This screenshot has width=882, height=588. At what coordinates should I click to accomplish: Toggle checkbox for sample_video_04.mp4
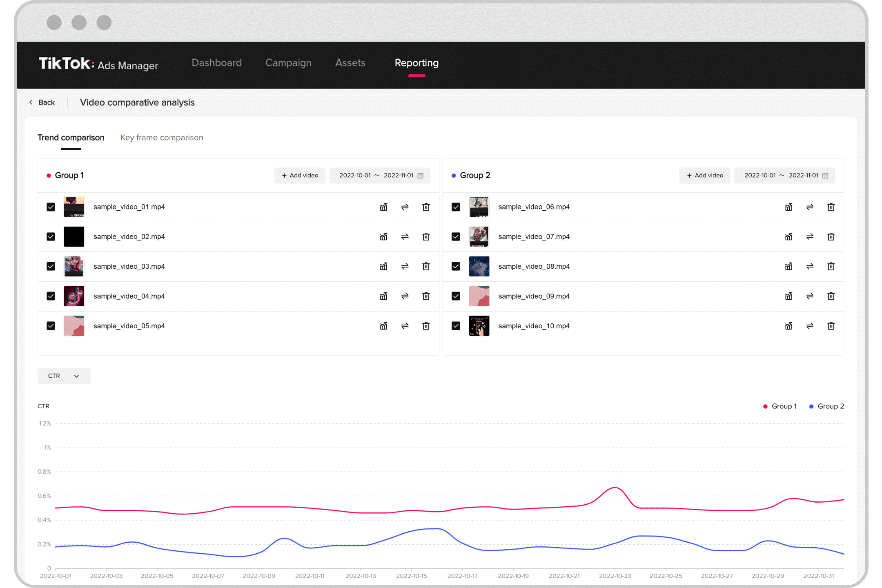51,296
